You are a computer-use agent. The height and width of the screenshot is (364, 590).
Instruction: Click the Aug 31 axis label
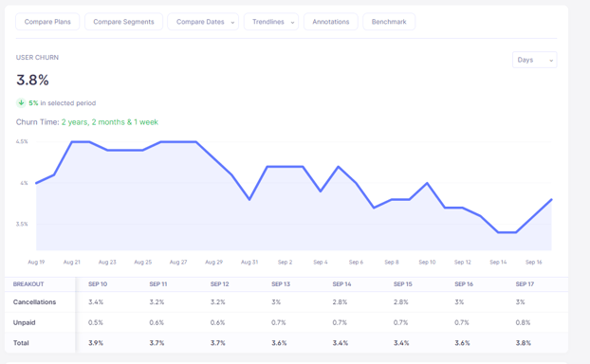[249, 262]
